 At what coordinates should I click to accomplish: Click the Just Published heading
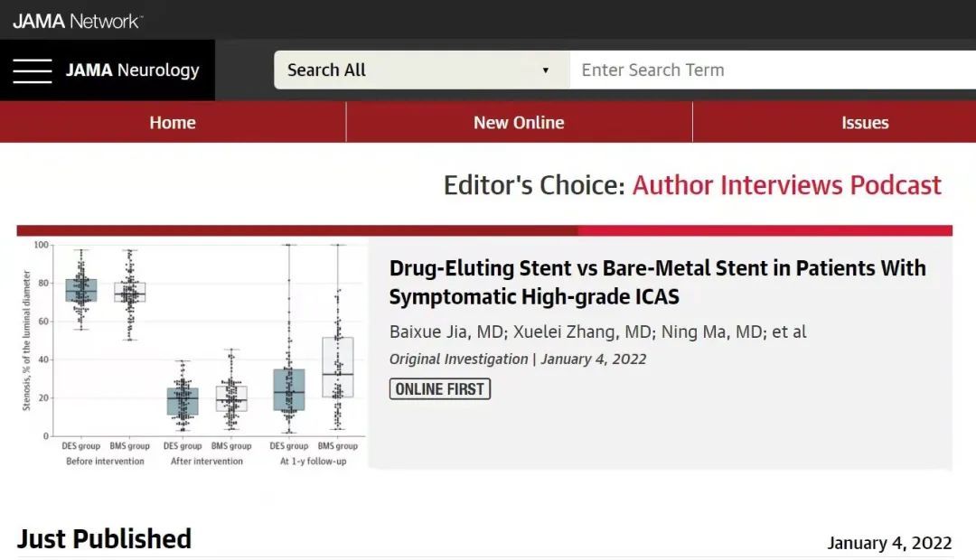click(104, 539)
